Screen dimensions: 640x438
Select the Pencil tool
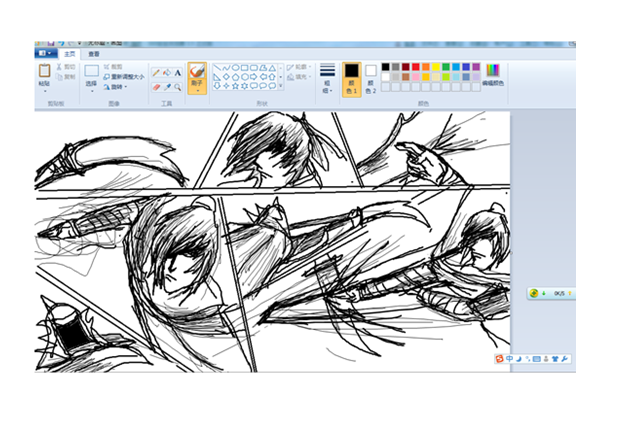[x=156, y=73]
